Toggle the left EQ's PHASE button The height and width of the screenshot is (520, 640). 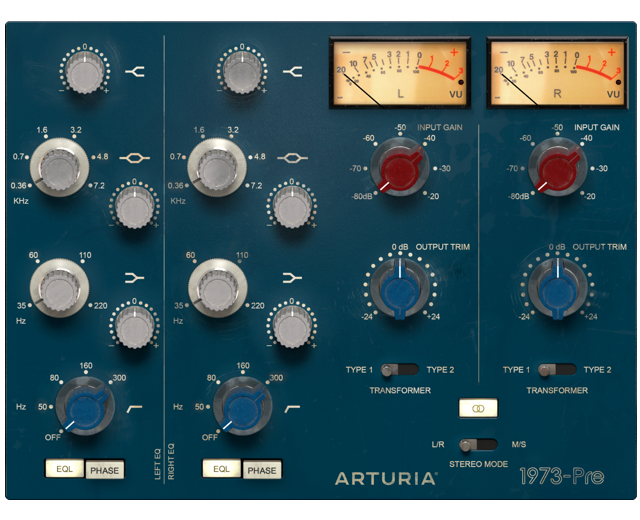click(104, 470)
